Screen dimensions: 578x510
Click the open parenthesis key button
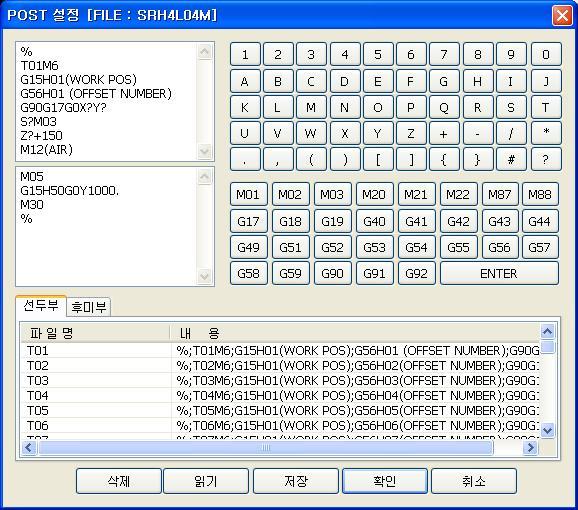(311, 159)
